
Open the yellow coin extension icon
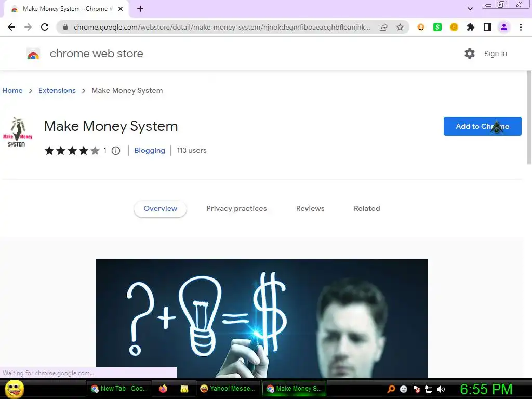(454, 27)
